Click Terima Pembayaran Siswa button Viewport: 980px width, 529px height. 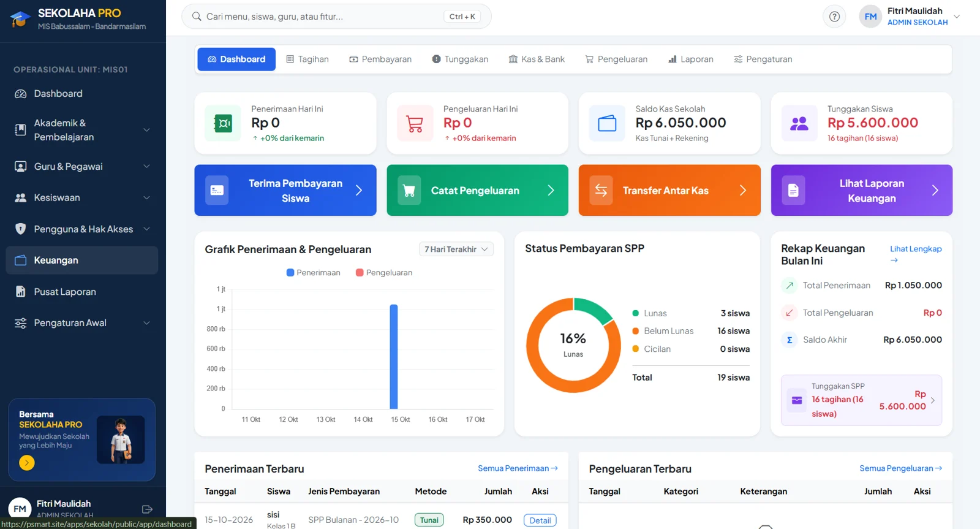285,190
